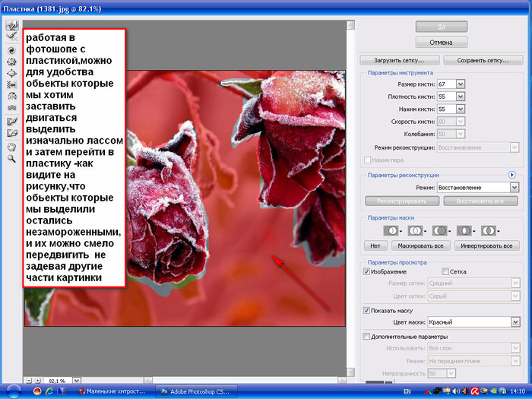Select the Turbulence tool
Viewport: 532px width, 399px height.
coord(11,108)
